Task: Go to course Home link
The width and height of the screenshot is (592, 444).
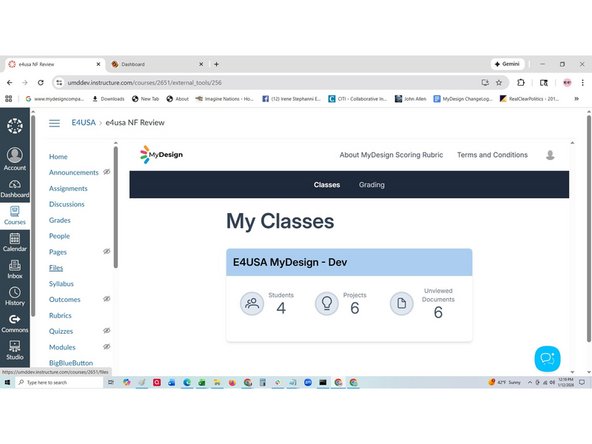Action: click(x=58, y=156)
